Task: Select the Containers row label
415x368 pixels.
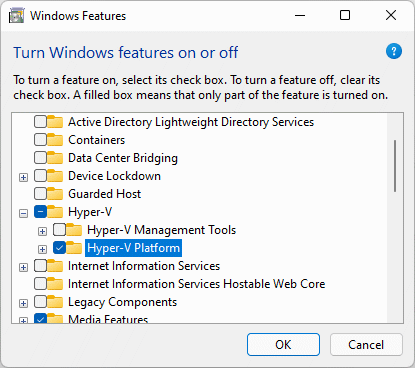Action: click(97, 140)
